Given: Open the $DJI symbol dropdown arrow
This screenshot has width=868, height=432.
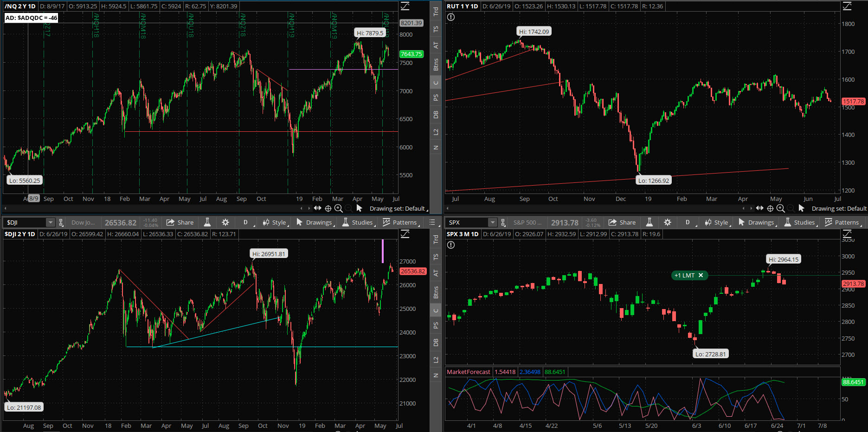Looking at the screenshot, I should coord(51,222).
